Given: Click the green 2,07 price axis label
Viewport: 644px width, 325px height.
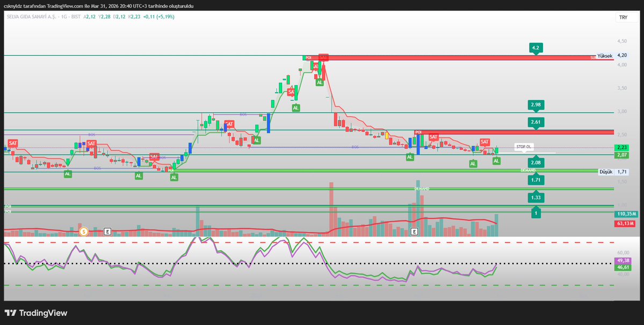Looking at the screenshot, I should coord(621,155).
